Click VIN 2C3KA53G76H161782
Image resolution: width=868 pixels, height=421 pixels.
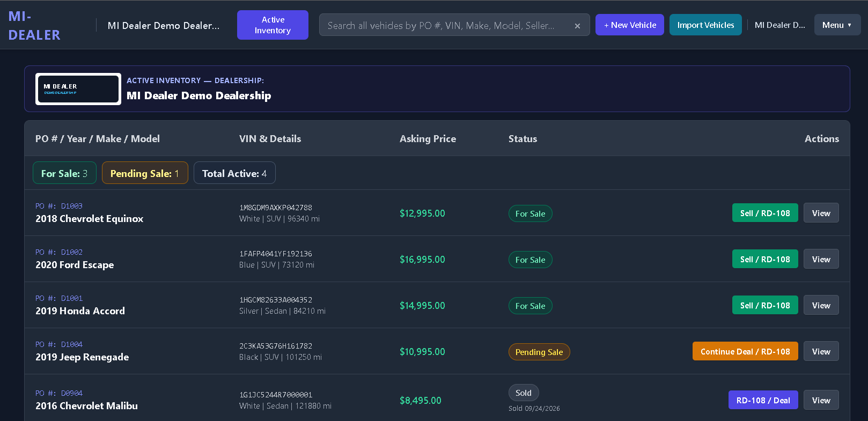click(276, 346)
